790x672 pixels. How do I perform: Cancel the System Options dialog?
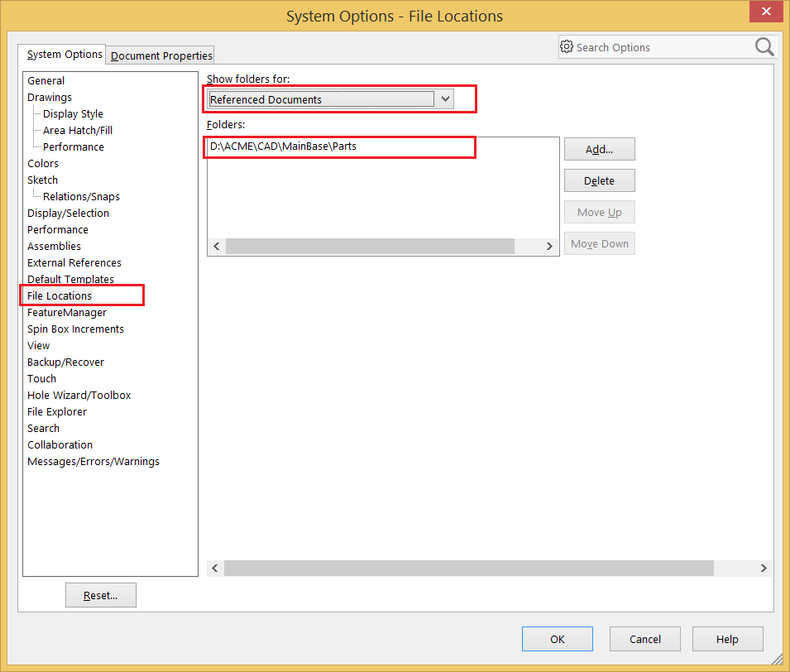(644, 639)
